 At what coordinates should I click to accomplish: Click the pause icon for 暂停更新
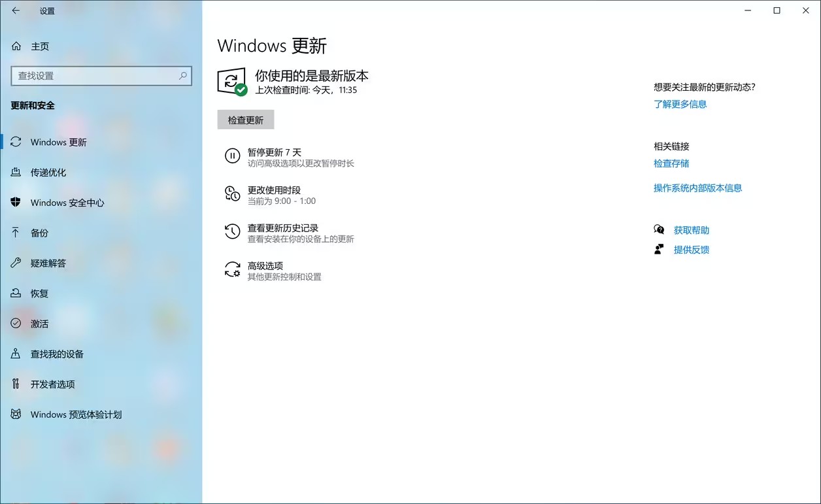[232, 156]
